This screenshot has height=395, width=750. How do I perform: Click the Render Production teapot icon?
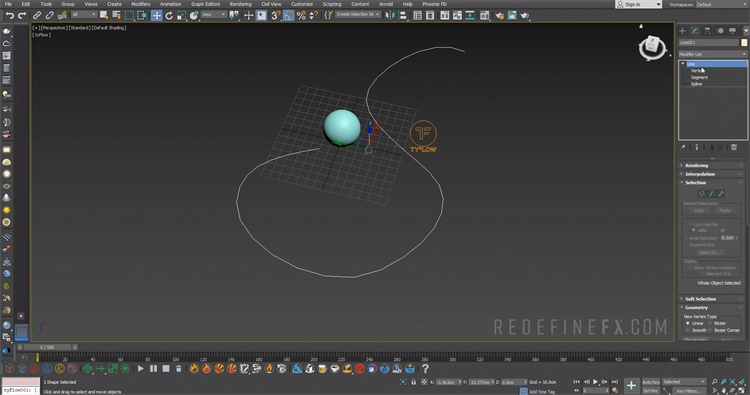click(x=525, y=16)
